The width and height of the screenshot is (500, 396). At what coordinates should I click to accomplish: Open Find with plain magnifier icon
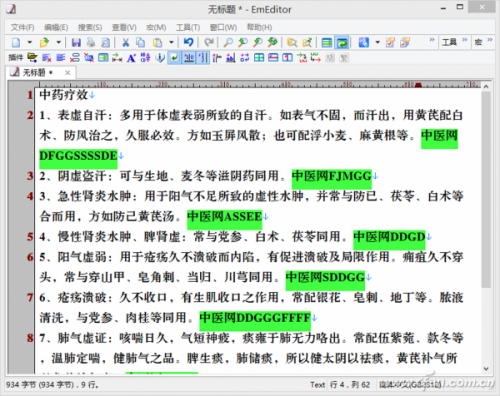tap(228, 42)
